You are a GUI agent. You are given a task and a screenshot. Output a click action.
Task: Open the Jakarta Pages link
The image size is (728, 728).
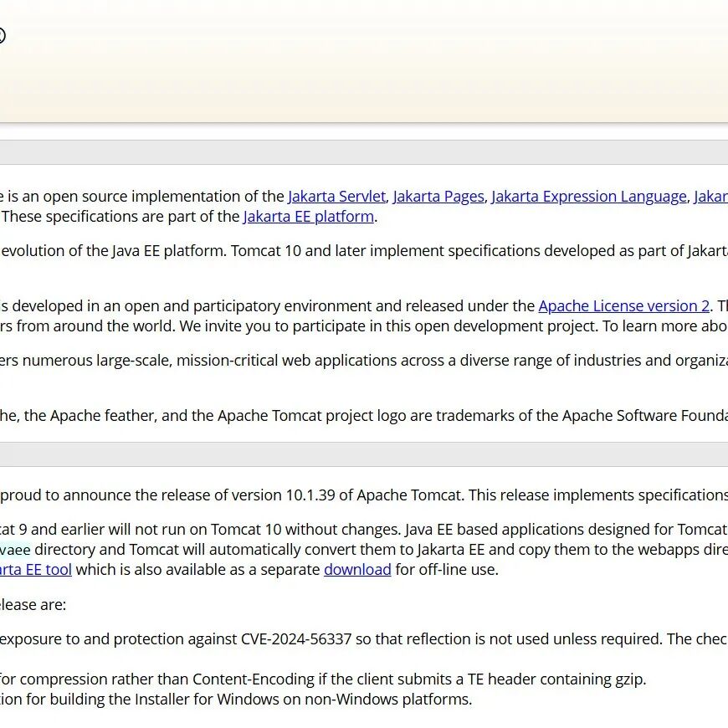[438, 197]
